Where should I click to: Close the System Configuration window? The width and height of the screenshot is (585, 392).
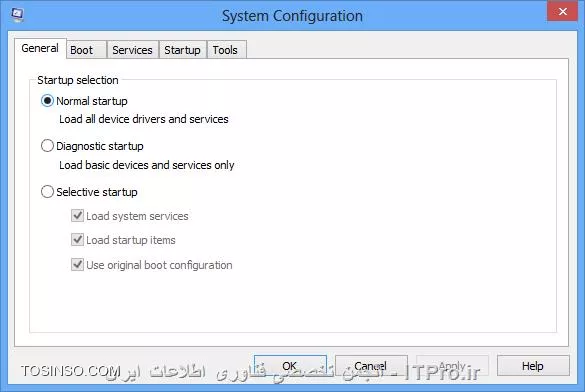(562, 12)
